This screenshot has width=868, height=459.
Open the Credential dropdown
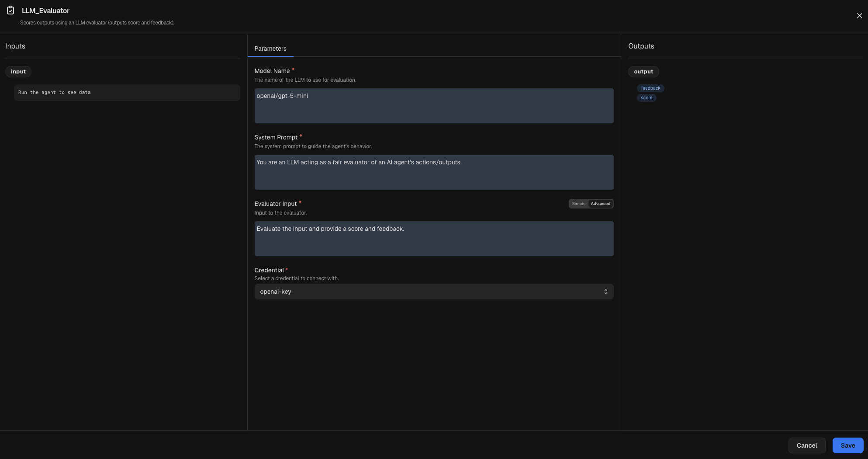click(x=433, y=291)
